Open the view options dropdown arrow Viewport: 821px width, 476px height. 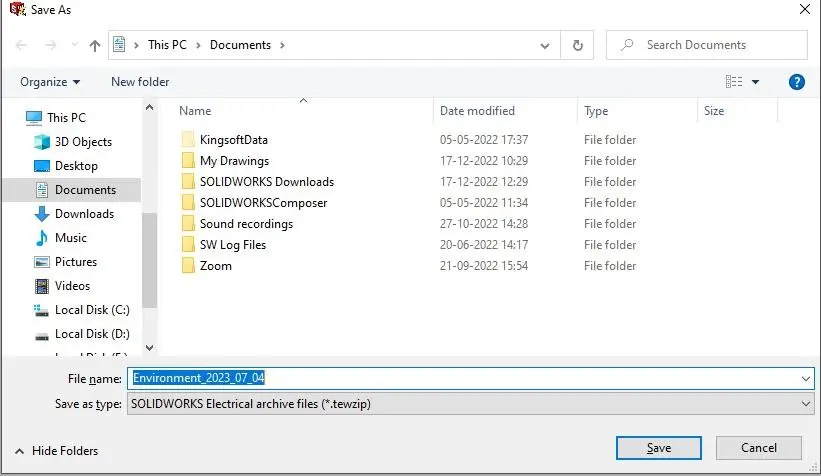(756, 82)
